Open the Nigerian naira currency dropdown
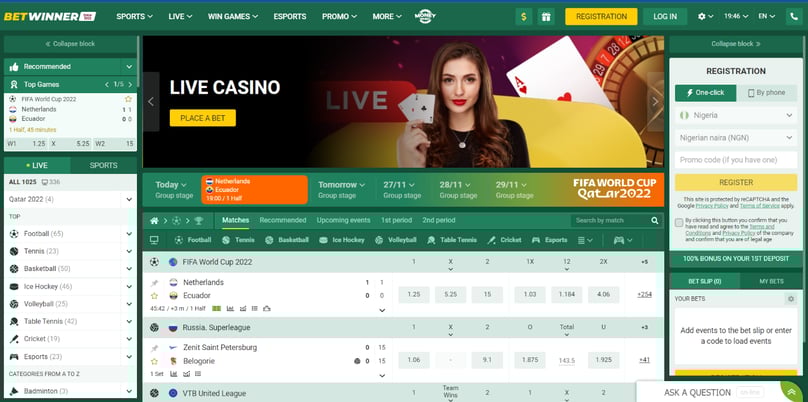Screen dimensions: 808x402 click(x=736, y=138)
